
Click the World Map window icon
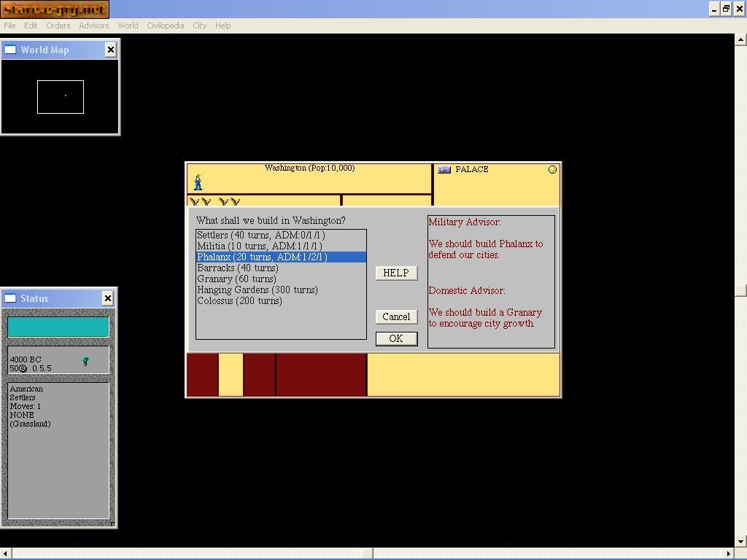coord(10,50)
